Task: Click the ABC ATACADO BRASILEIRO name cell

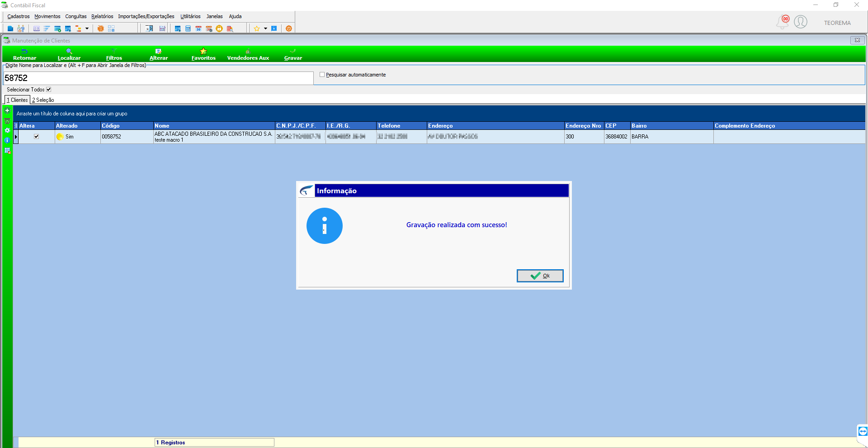Action: pos(214,137)
